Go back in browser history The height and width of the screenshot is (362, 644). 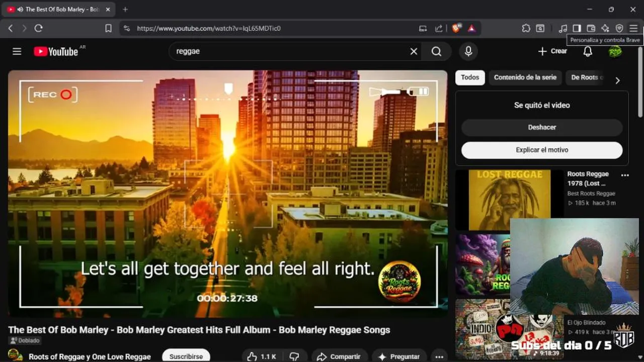[x=11, y=29]
